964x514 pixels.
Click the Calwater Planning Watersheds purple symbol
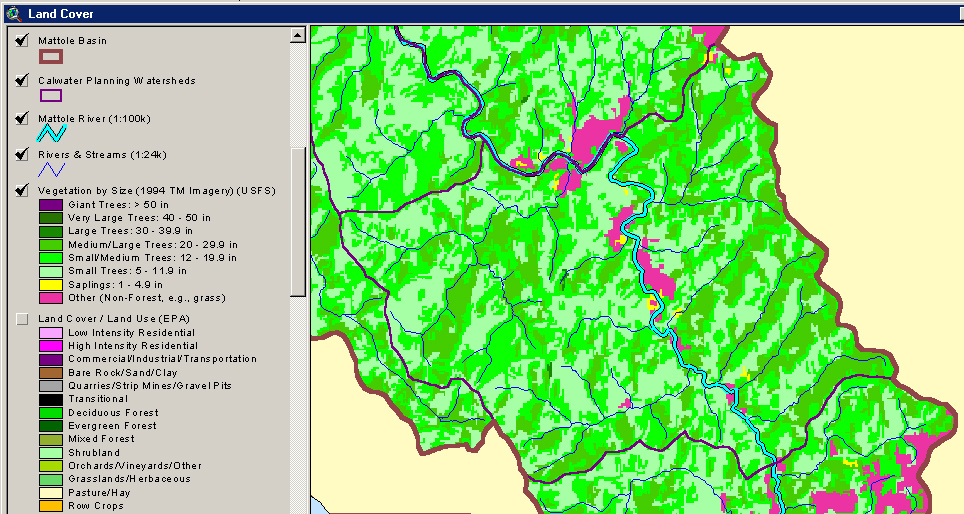(x=51, y=95)
